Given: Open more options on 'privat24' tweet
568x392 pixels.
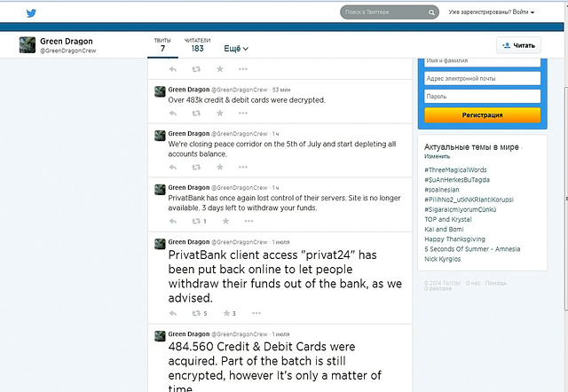Looking at the screenshot, I should [x=256, y=313].
